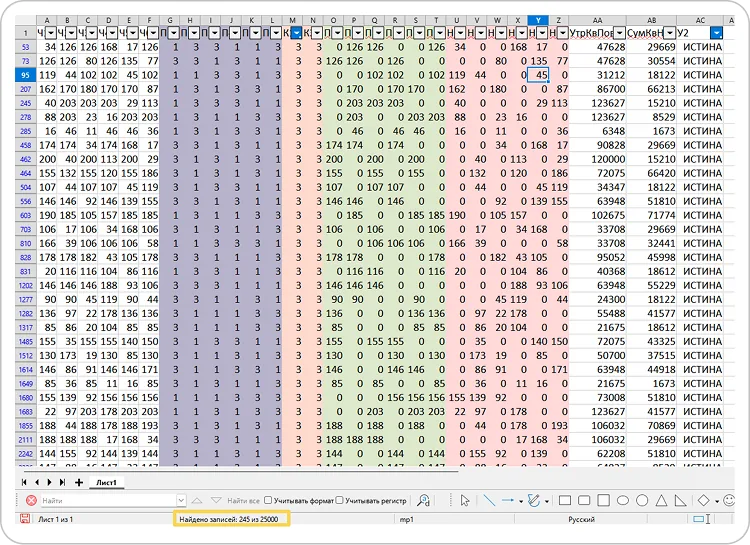Enable the 'Учитывать формат' checkbox
The height and width of the screenshot is (545, 750).
[268, 501]
